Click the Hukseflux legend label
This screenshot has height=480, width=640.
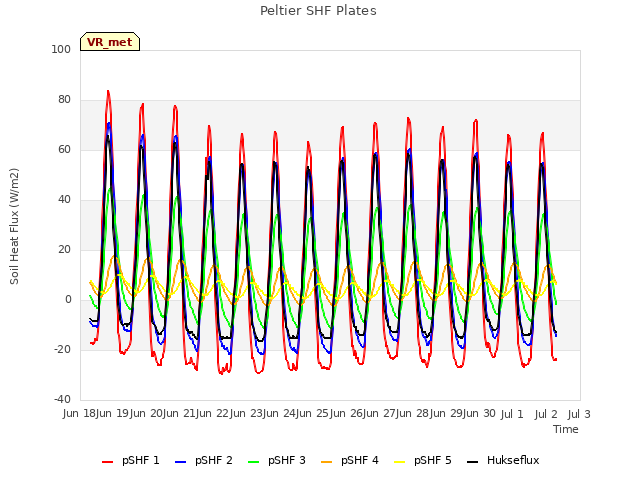coord(513,460)
